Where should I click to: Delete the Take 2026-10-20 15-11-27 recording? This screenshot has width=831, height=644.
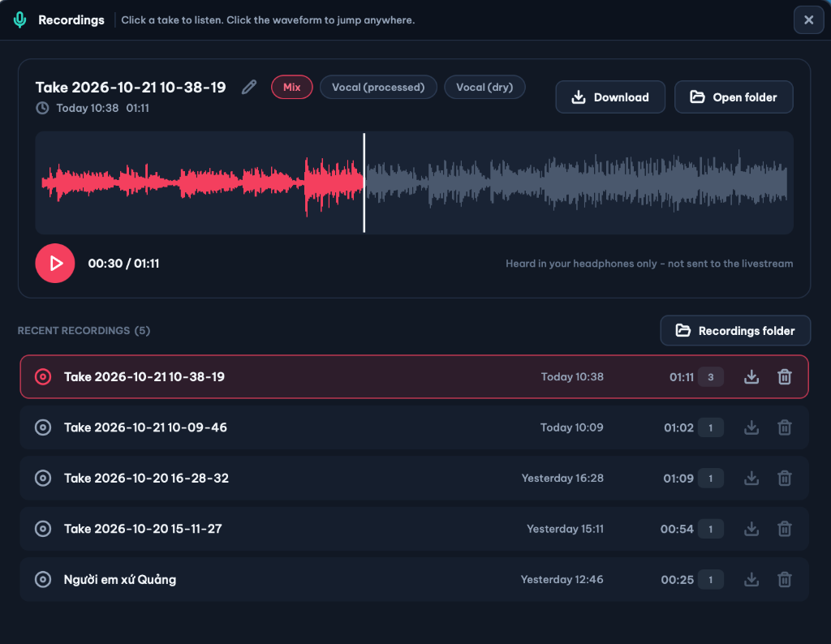click(x=785, y=529)
